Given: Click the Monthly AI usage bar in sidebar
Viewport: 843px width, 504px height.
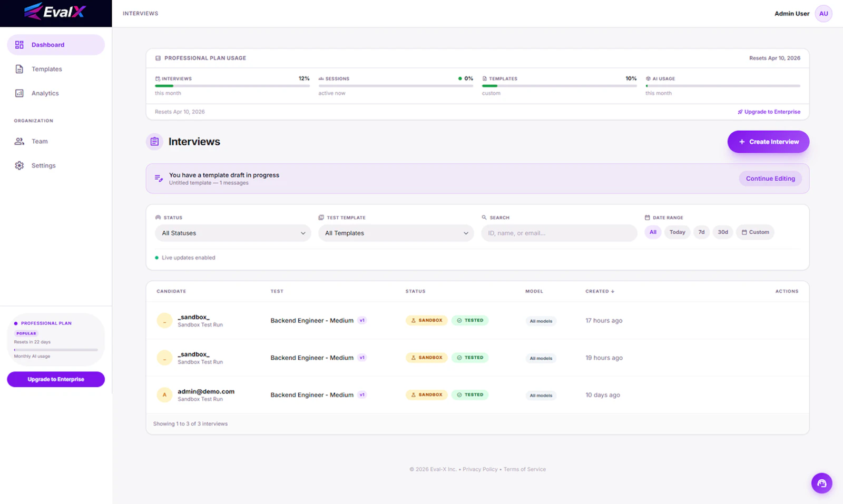Looking at the screenshot, I should 56,350.
